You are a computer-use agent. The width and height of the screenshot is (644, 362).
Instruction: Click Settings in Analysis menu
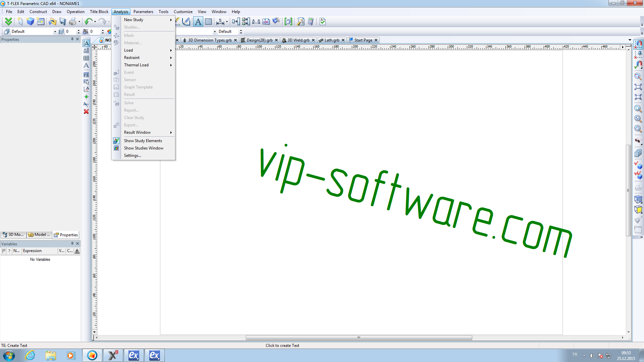tap(132, 155)
